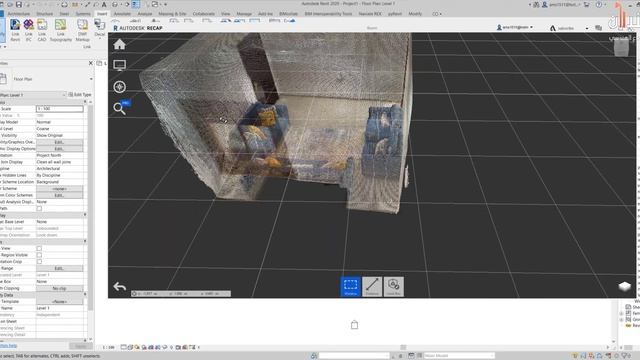Click the 1:100 scale in view control bar
Image resolution: width=640 pixels, height=360 pixels.
109,347
